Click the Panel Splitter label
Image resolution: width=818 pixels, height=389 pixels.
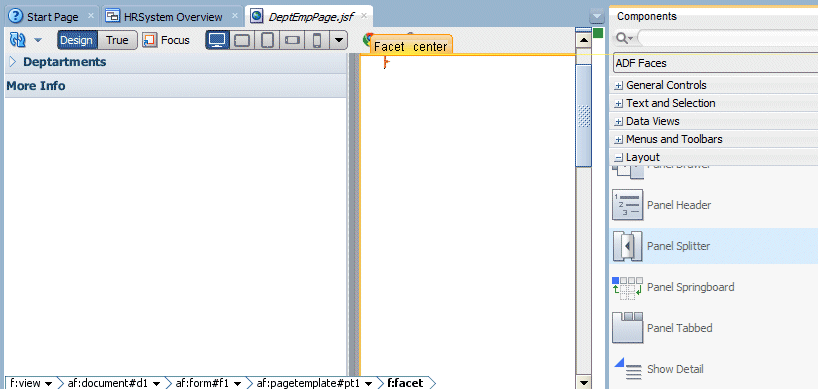pyautogui.click(x=678, y=246)
